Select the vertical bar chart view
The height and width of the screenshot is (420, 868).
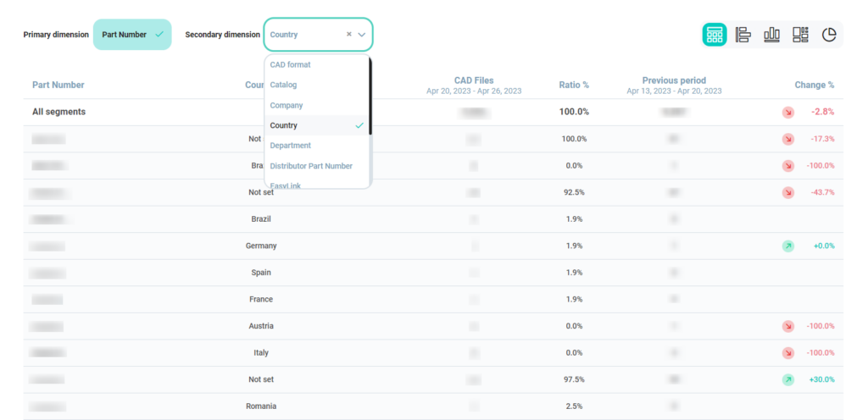click(771, 35)
